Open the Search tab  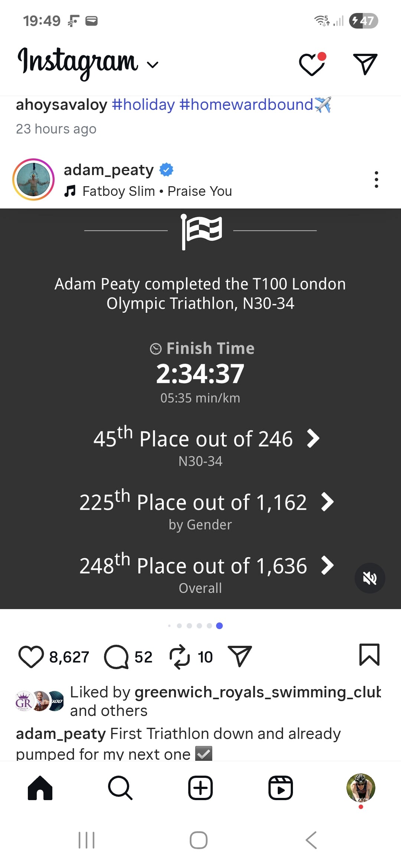click(x=120, y=788)
